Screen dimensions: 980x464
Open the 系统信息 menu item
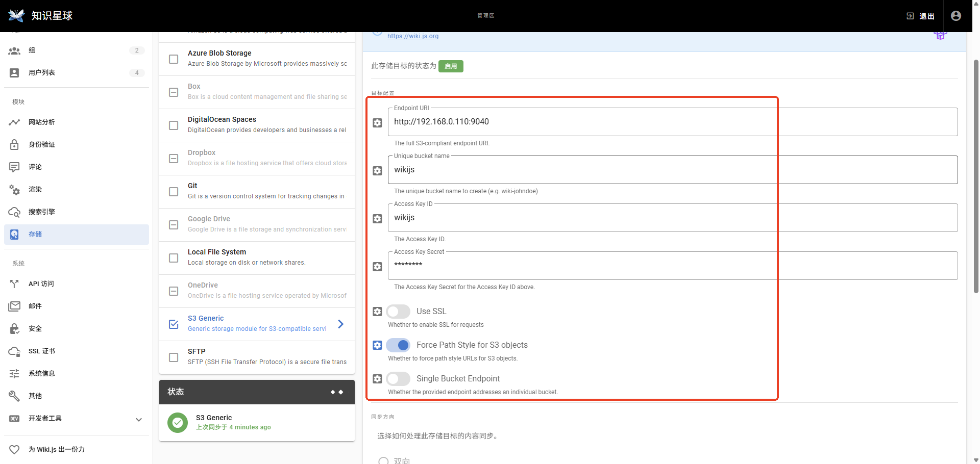pos(77,374)
